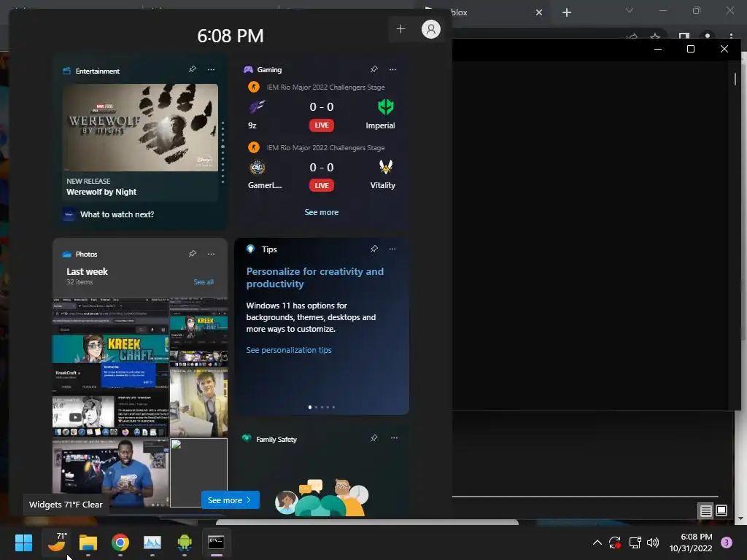The height and width of the screenshot is (560, 747).
Task: Open Tips widget more options
Action: coord(392,249)
